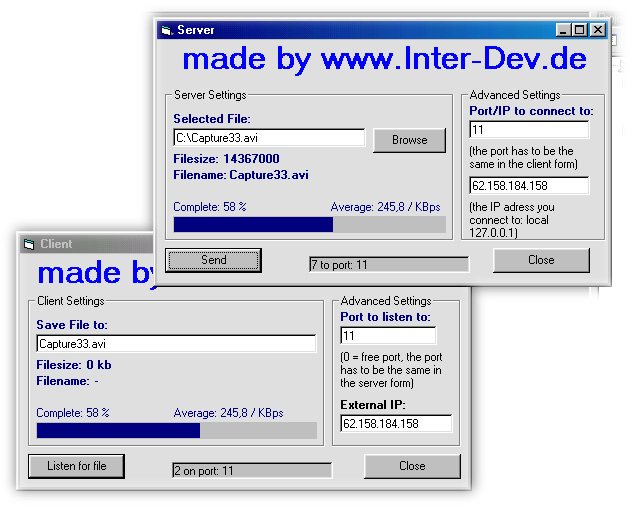Click the 'made by www.Inter-Dev.de' banner in Server
629x506 pixels.
pos(384,59)
